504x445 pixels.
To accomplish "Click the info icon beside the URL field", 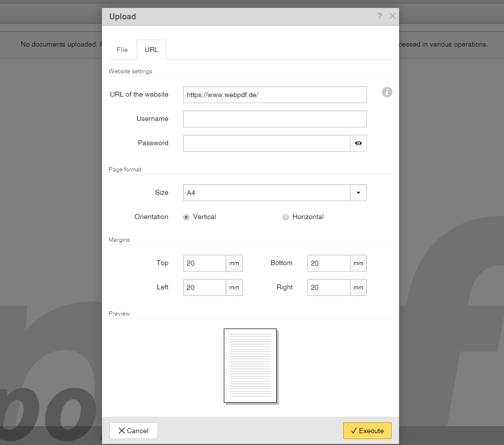I will coord(387,92).
